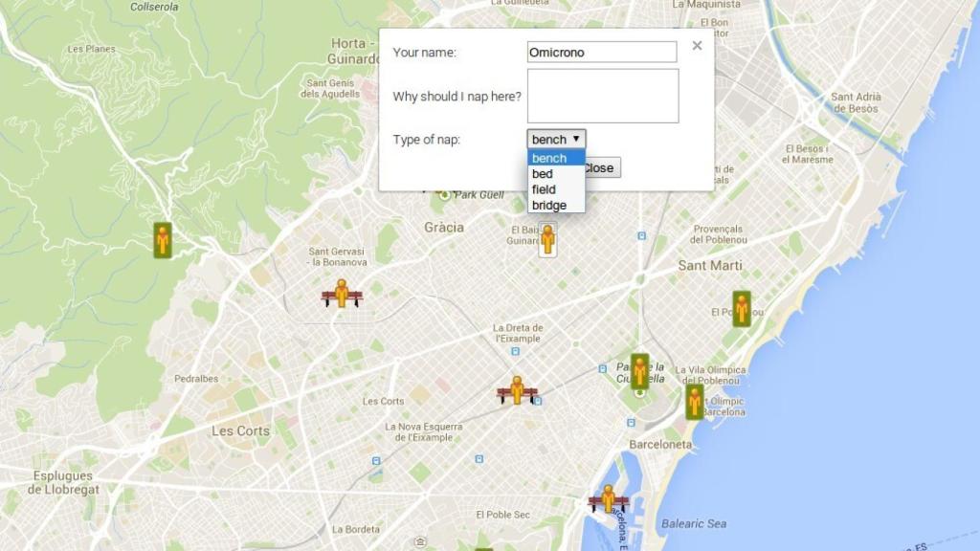Screen dimensions: 980x551
Task: Dismiss the info window with the X
Action: [697, 45]
